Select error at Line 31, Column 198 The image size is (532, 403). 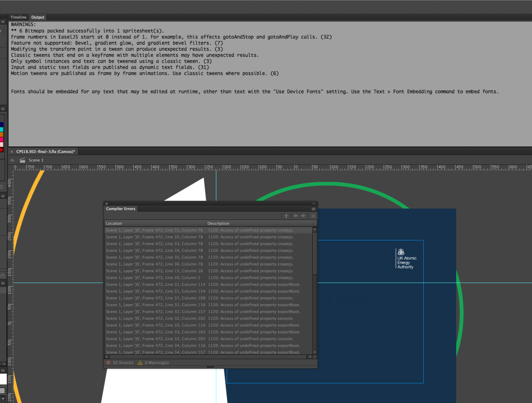pyautogui.click(x=208, y=298)
